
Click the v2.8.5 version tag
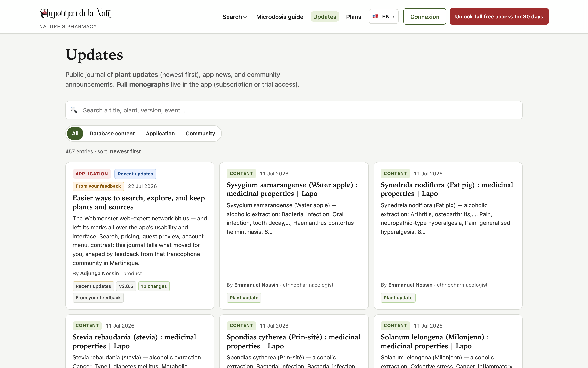pyautogui.click(x=126, y=286)
